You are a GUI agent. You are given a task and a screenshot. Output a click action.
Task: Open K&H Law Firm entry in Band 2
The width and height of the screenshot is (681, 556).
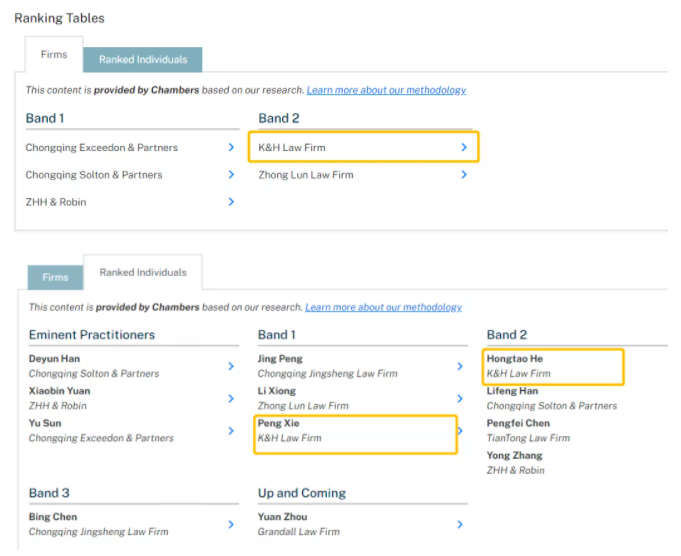coord(292,148)
